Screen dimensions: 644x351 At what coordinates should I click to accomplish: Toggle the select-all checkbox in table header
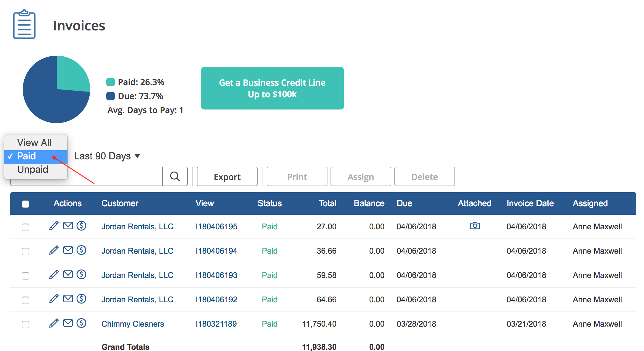point(26,204)
